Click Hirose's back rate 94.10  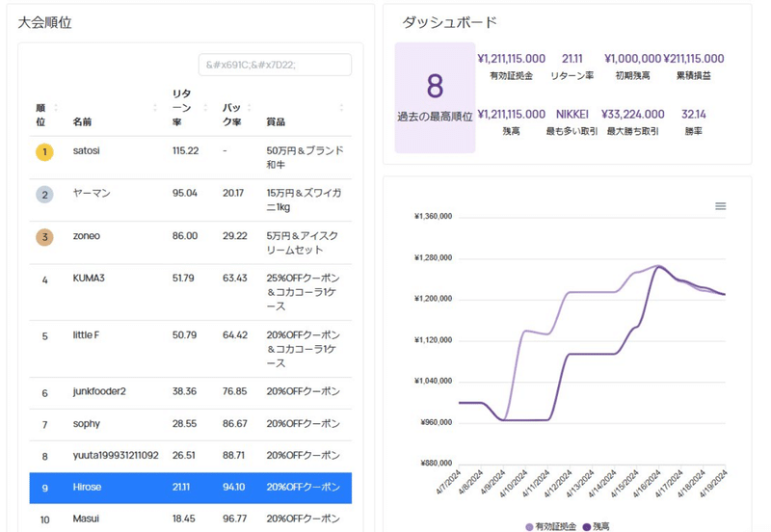point(233,487)
